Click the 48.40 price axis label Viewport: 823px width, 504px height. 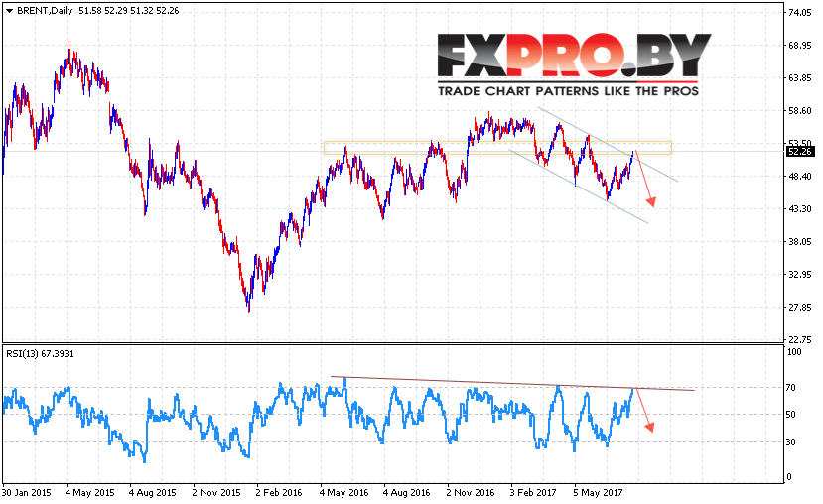(800, 177)
